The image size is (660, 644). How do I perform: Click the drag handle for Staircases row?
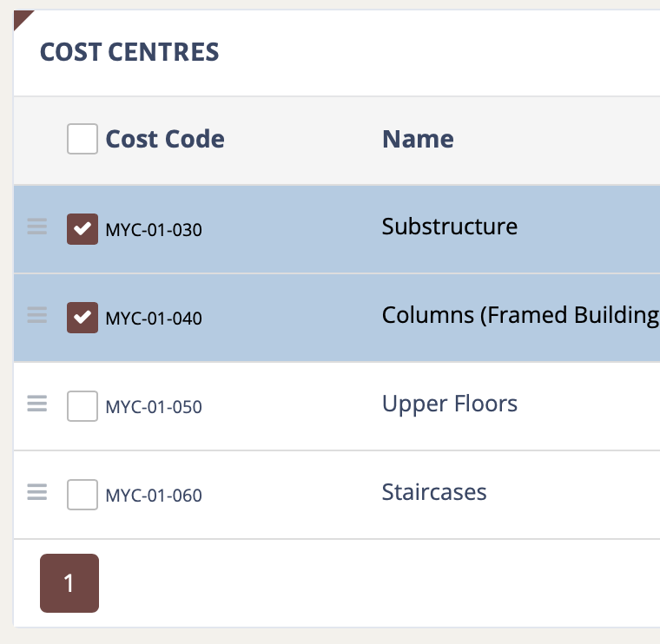pos(36,493)
